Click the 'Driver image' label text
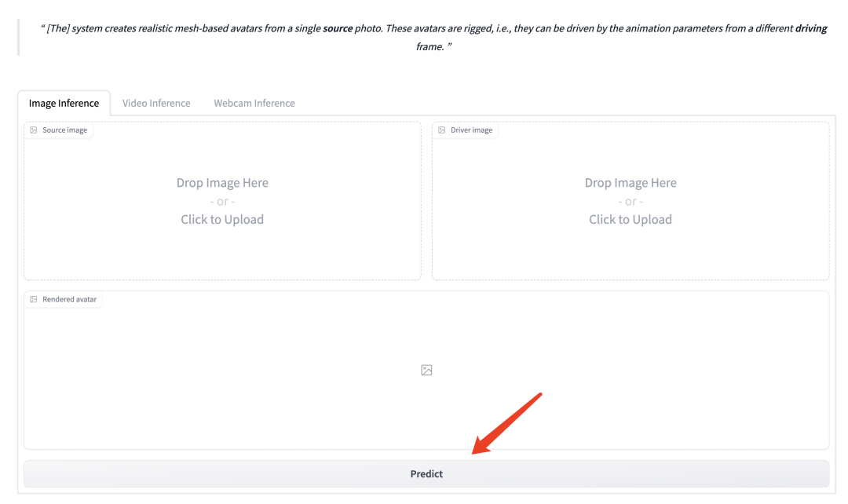The height and width of the screenshot is (504, 848). [x=471, y=130]
